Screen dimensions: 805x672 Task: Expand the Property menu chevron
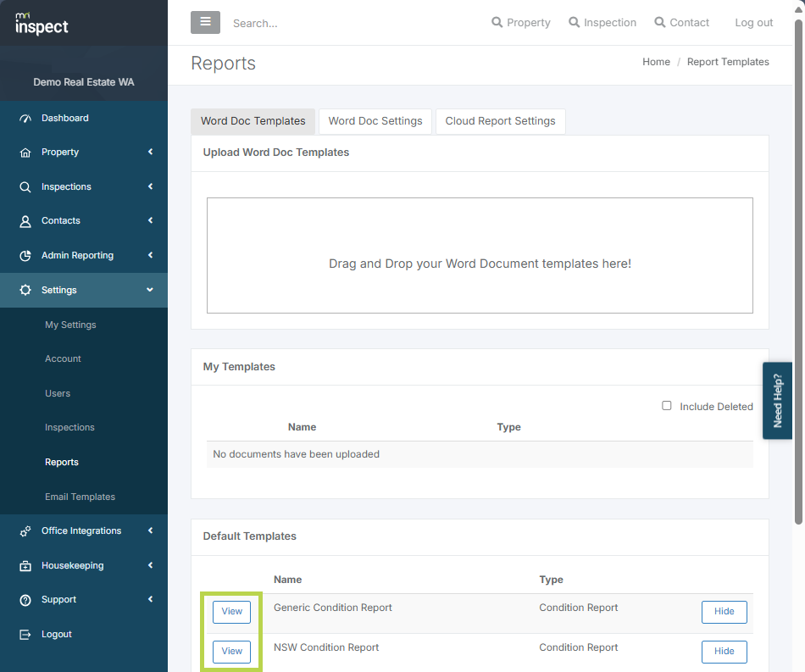coord(151,152)
